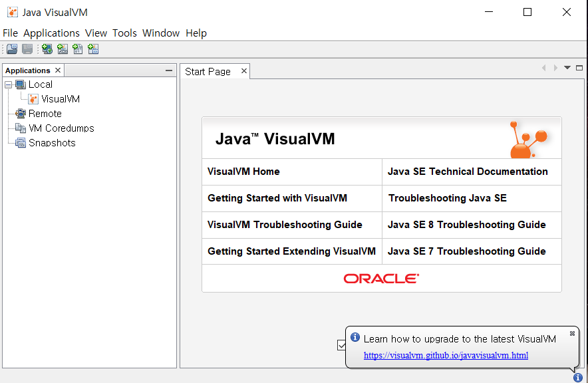This screenshot has height=383, width=588.
Task: Click the Local computer icon in tree
Action: pyautogui.click(x=20, y=84)
